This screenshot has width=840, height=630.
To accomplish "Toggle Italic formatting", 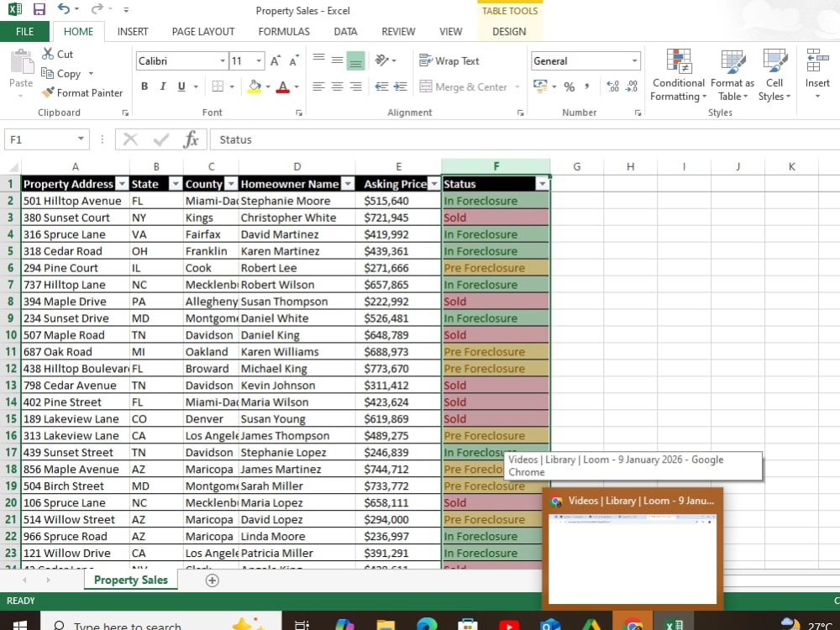I will pyautogui.click(x=163, y=87).
